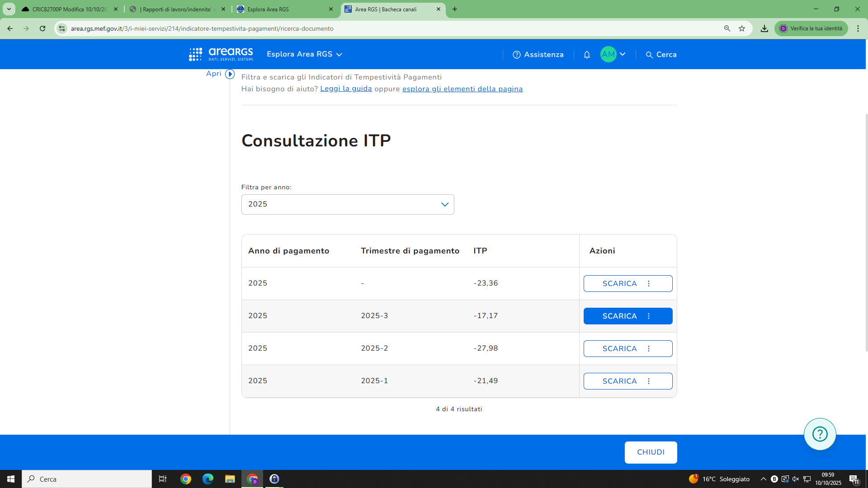The width and height of the screenshot is (868, 488).
Task: Expand the Esplora Area RGS menu
Action: point(304,54)
